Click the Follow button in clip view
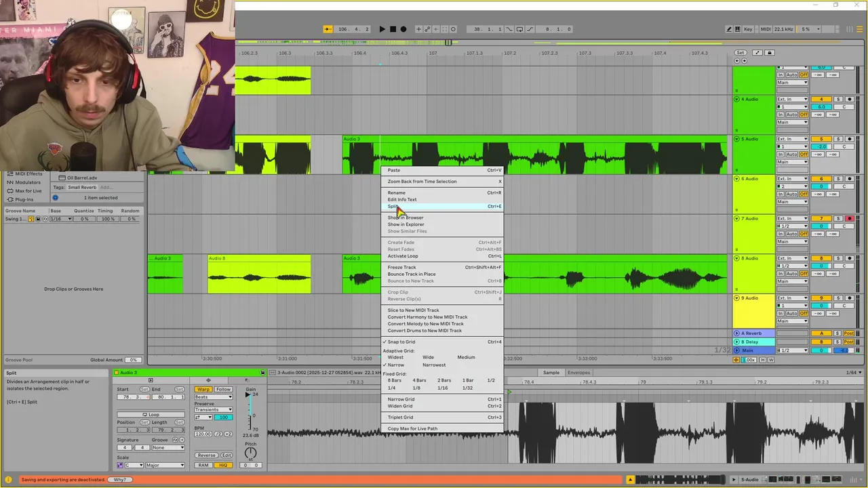Viewport: 868px width, 488px height. (223, 390)
